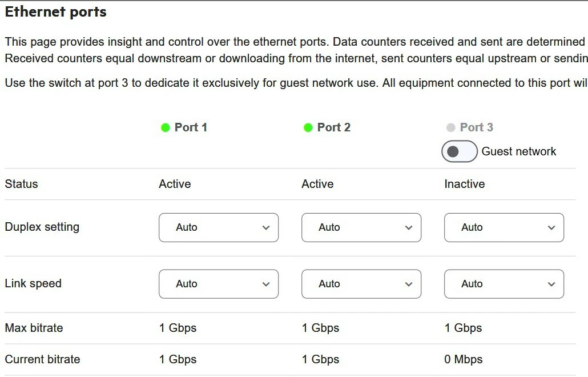Expand Port 2 Link speed dropdown
Viewport: 588px width, 377px height.
(x=361, y=284)
